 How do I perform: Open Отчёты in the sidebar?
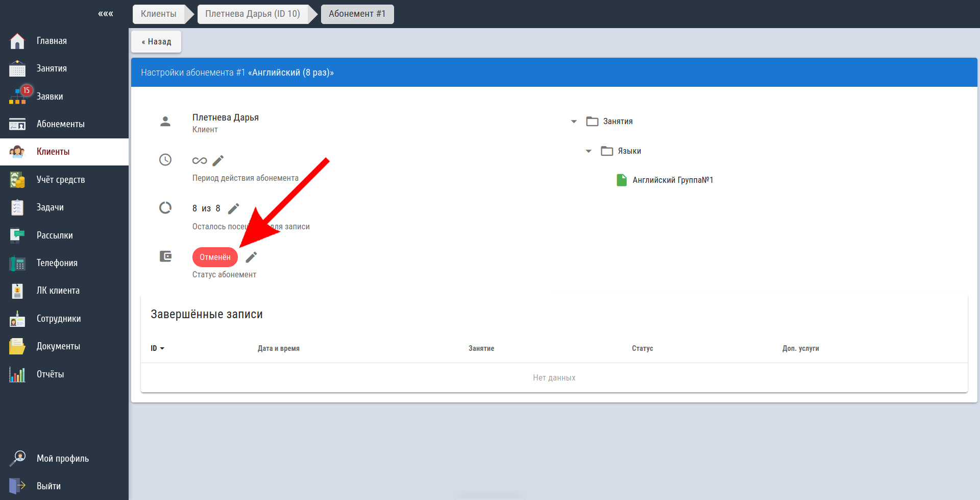[x=50, y=374]
